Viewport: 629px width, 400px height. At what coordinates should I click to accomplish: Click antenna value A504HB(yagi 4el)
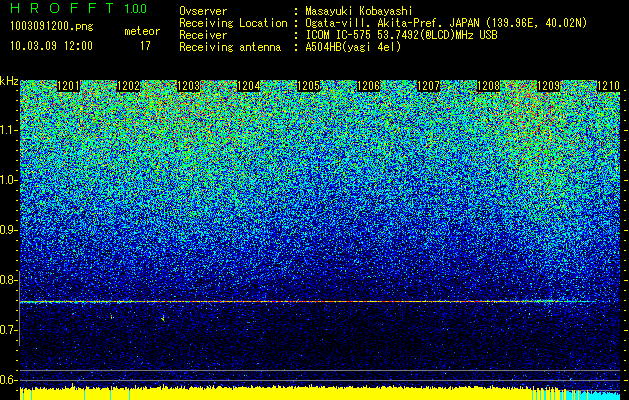[x=353, y=47]
